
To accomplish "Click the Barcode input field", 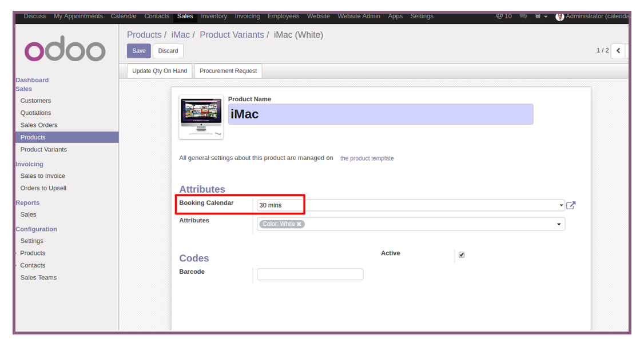I will pos(310,274).
